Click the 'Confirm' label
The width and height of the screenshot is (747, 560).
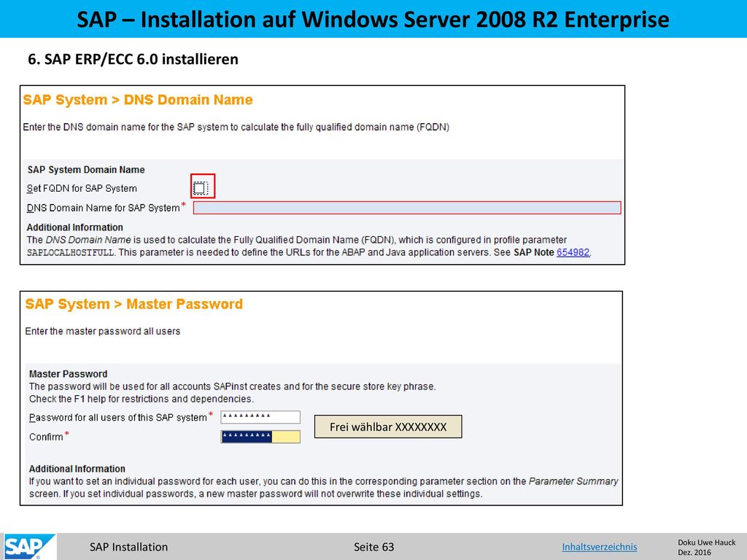46,437
